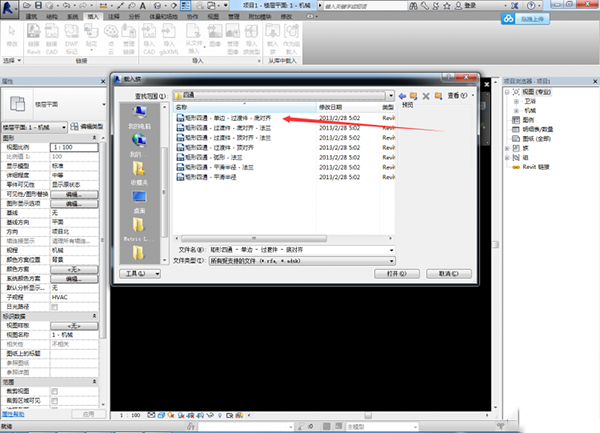Click the help question mark icon in title bar
The width and height of the screenshot is (600, 433).
pyautogui.click(x=531, y=6)
